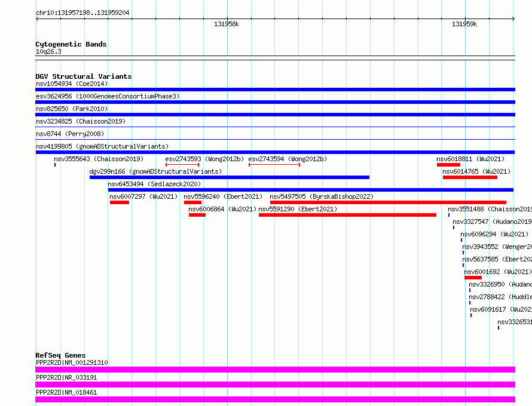Click the chr10:131957198..131959204 coordinate text
The width and height of the screenshot is (532, 406).
pyautogui.click(x=82, y=13)
